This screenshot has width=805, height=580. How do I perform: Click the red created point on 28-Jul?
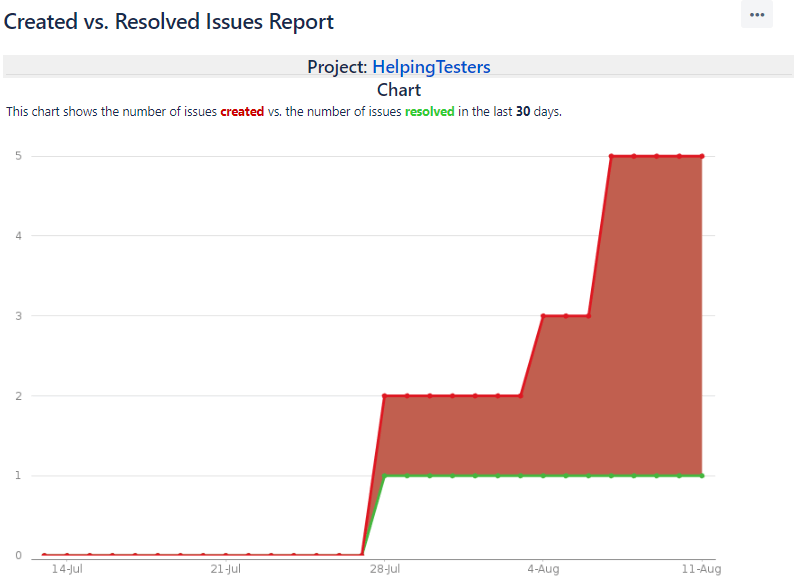tap(385, 396)
